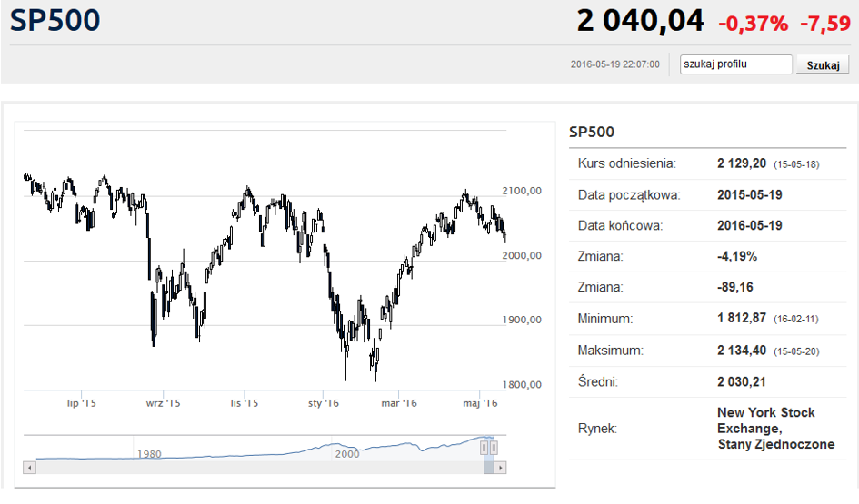The image size is (859, 504).
Task: Click the navigator scrollbar right arrow
Action: pos(501,467)
